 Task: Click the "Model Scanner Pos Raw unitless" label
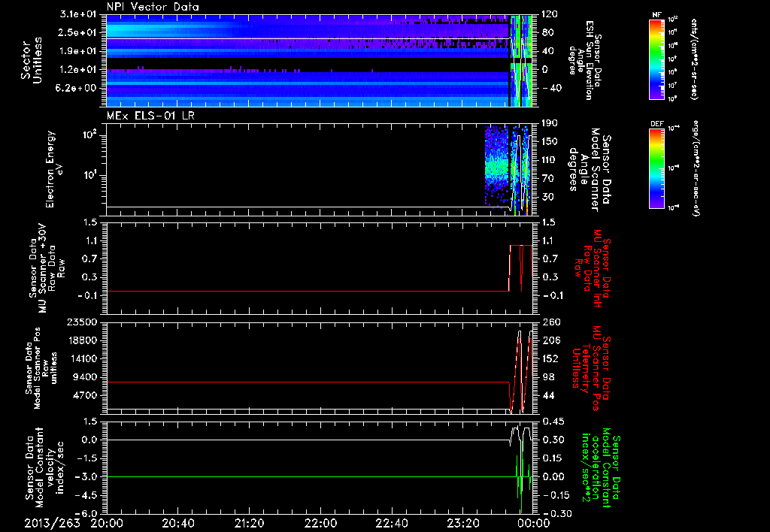[x=44, y=367]
